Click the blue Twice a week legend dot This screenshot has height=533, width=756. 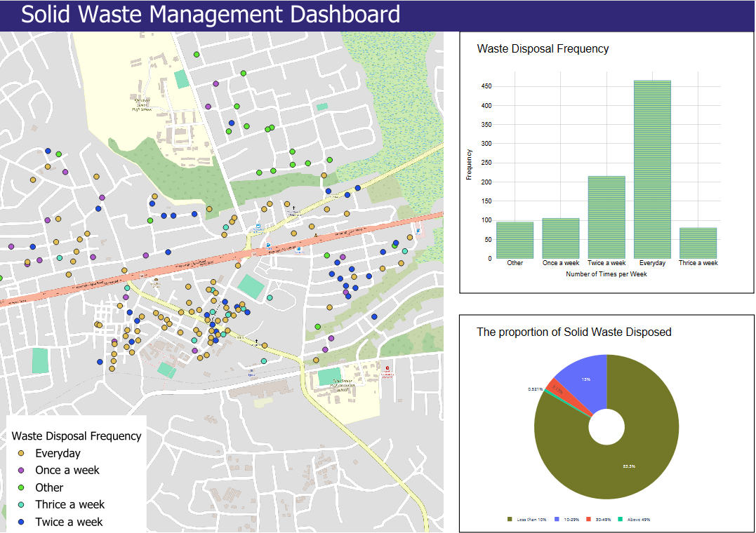tap(20, 522)
